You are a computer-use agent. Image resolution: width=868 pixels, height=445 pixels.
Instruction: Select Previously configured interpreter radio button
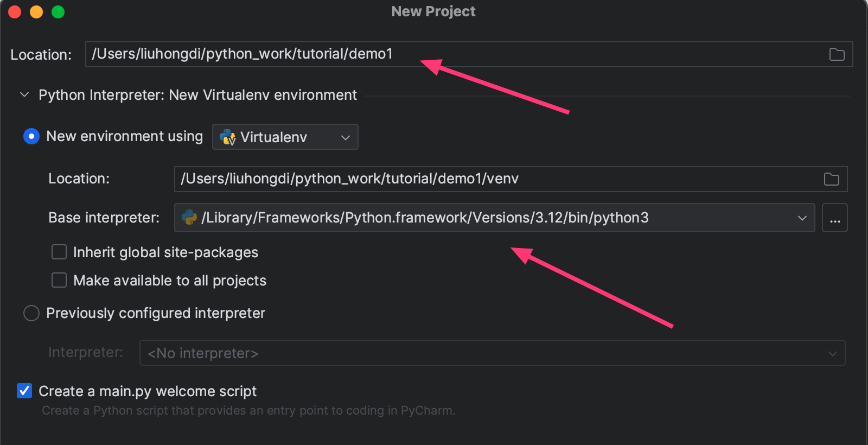tap(31, 313)
